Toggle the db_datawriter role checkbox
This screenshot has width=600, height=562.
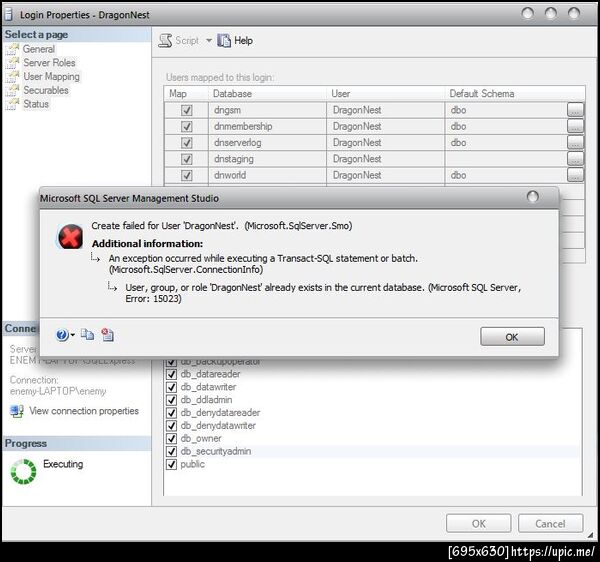tap(171, 387)
